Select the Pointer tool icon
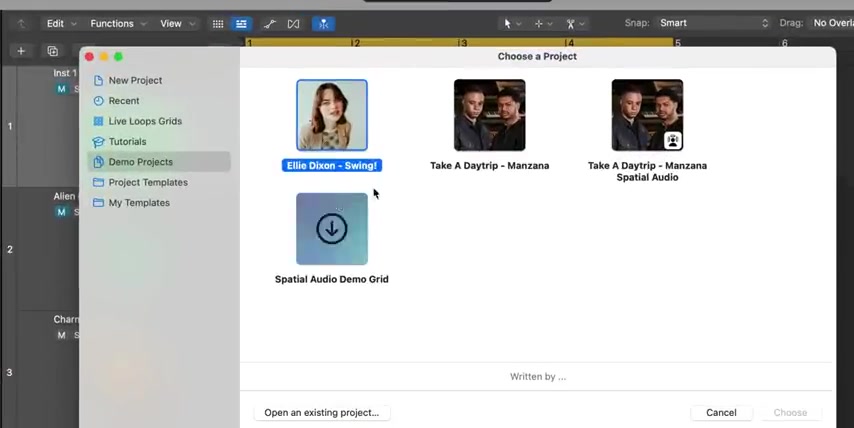The width and height of the screenshot is (854, 428). pos(508,23)
